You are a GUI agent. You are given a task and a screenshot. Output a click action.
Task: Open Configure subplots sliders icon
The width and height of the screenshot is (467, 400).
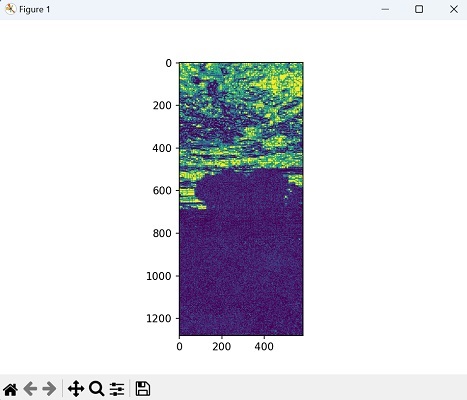click(117, 389)
